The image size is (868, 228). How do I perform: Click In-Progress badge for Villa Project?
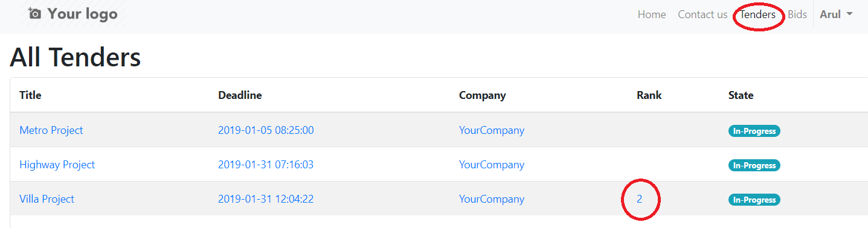click(754, 200)
